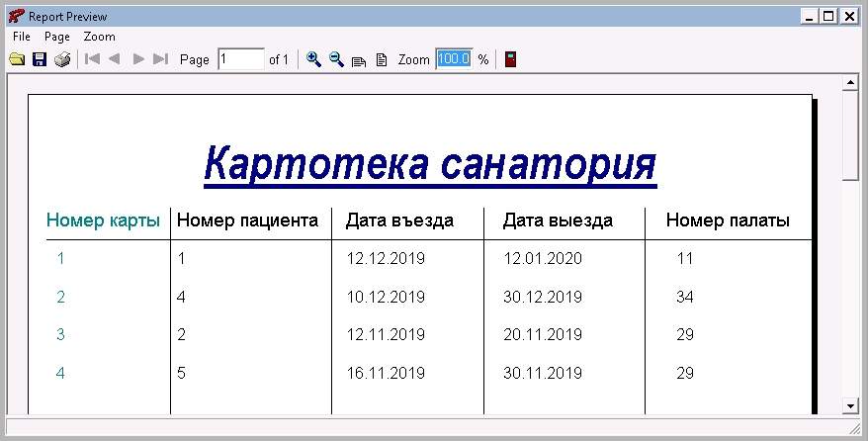Click room number '11'
868x441 pixels.
pyautogui.click(x=685, y=258)
